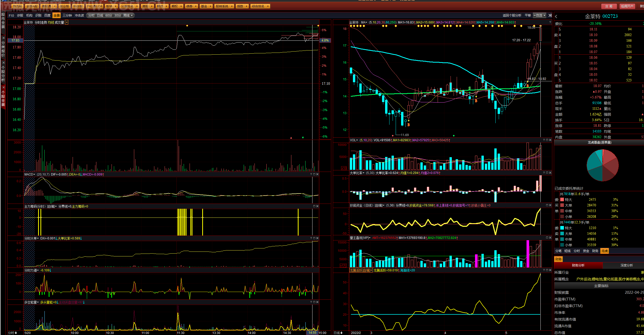Close the 大单比率 indicator panel
The height and width of the screenshot is (335, 644).
coord(550,173)
